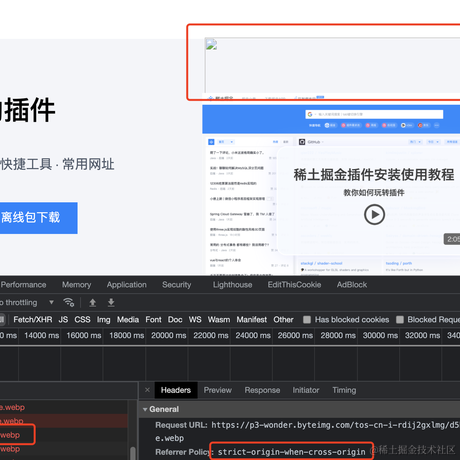The width and height of the screenshot is (460, 460).
Task: Click the 16000 ms timeline marker
Action: [x=84, y=335]
